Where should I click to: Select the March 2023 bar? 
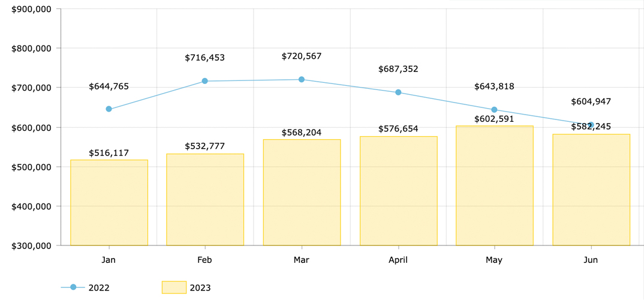coord(302,193)
